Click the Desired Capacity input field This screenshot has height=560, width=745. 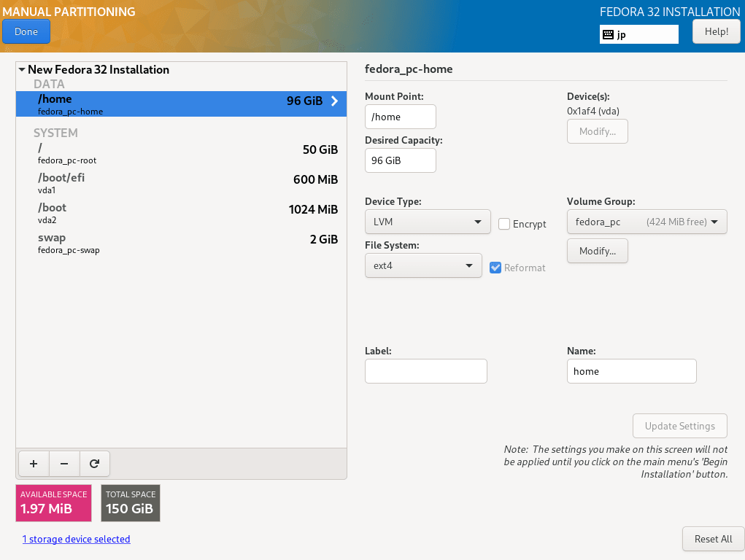[x=400, y=160]
